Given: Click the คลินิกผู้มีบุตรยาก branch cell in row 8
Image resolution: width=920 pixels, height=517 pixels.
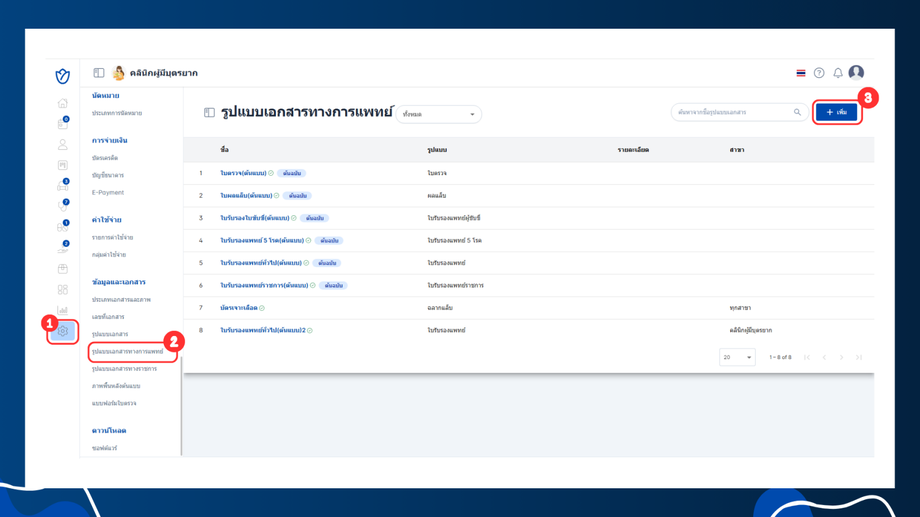Looking at the screenshot, I should (750, 330).
